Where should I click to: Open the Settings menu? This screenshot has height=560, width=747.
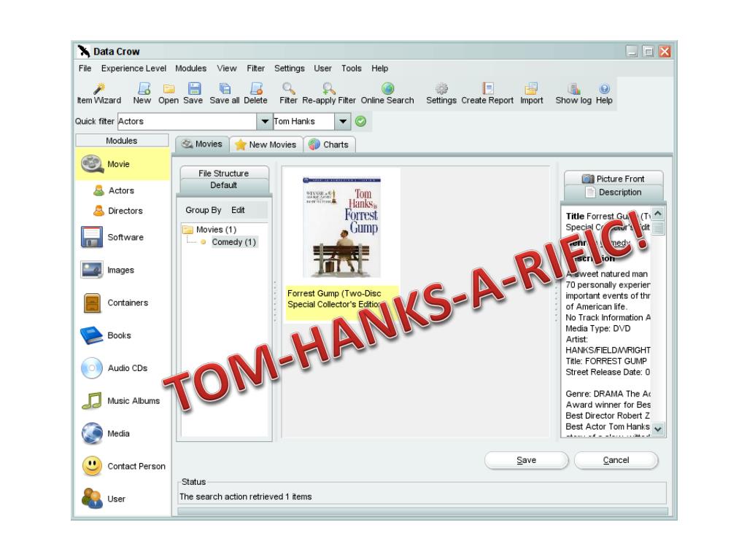(x=289, y=68)
